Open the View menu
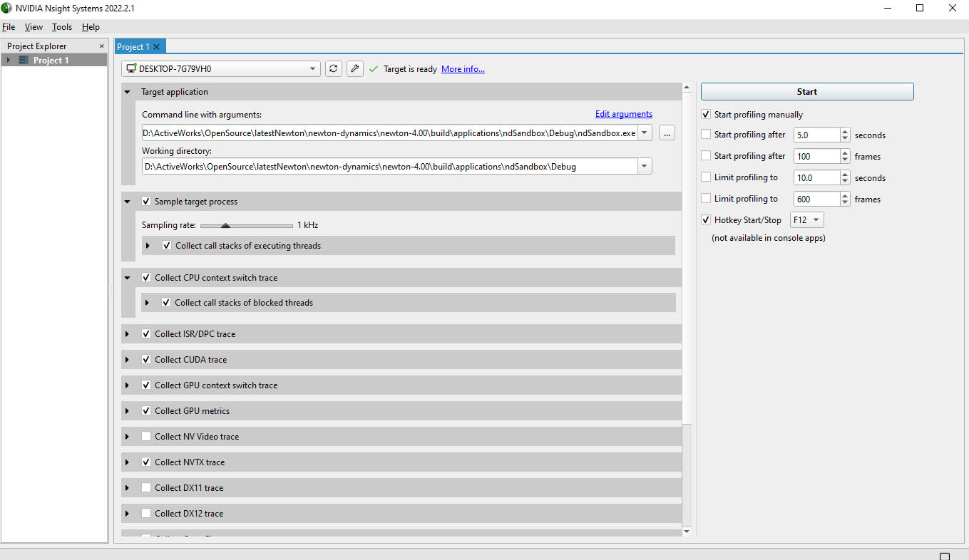This screenshot has height=560, width=969. (34, 27)
